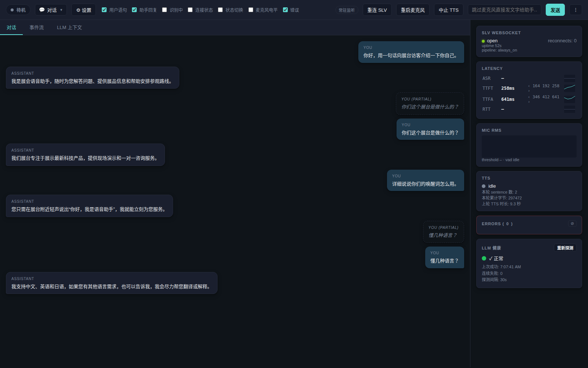
Task: Switch to the LLM 上下文 tab
Action: point(69,28)
